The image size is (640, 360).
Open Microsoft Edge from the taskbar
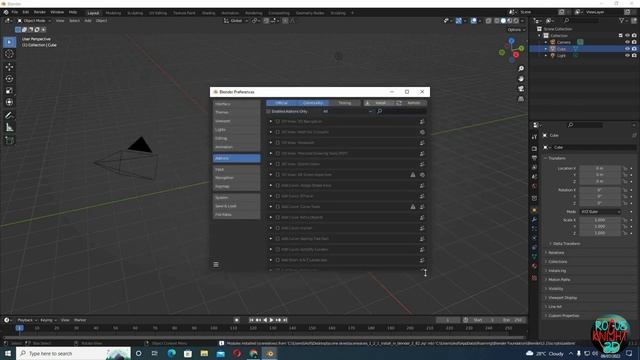171,353
